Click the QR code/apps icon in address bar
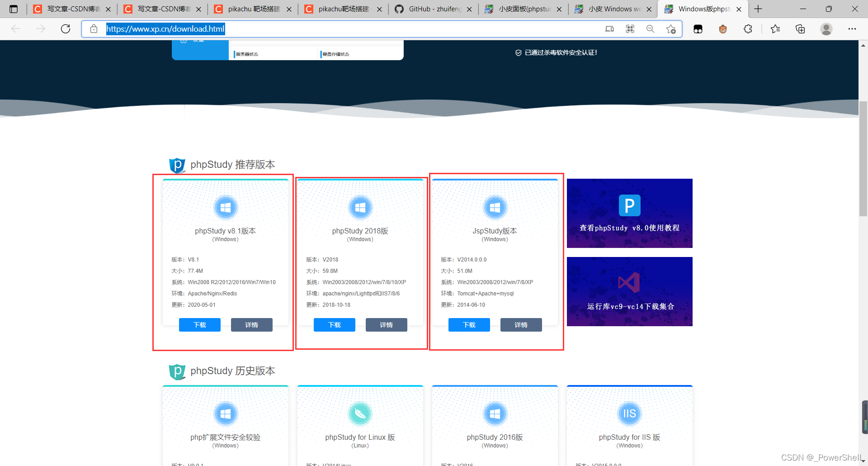The height and width of the screenshot is (466, 868). (x=630, y=29)
